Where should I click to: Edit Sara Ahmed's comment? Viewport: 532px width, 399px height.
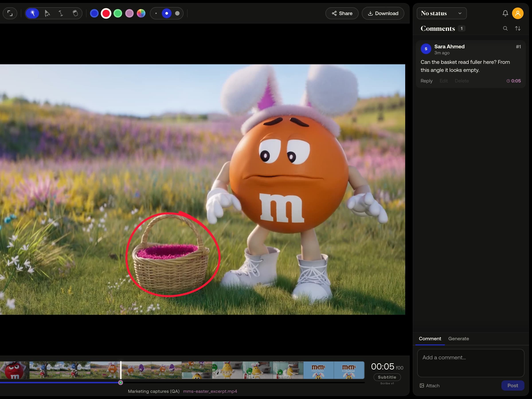444,81
